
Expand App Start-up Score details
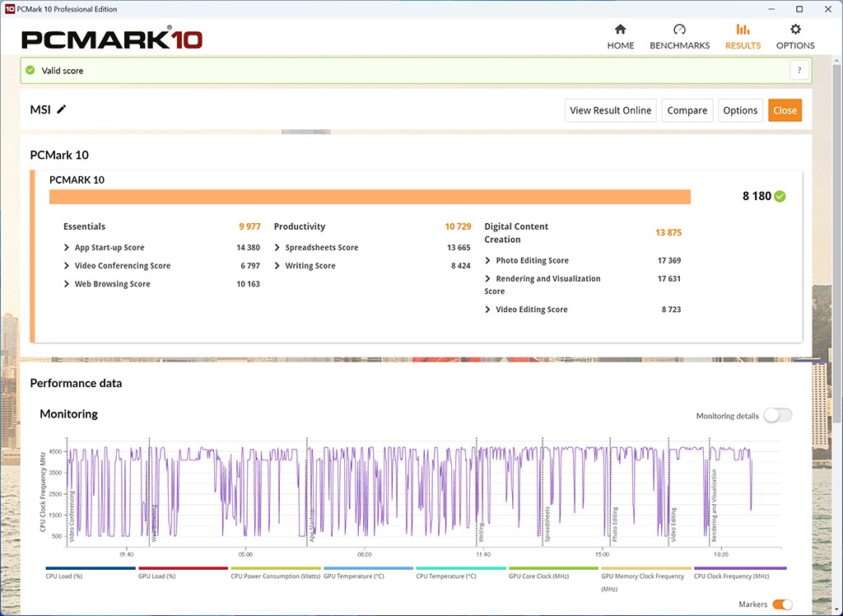pyautogui.click(x=67, y=248)
